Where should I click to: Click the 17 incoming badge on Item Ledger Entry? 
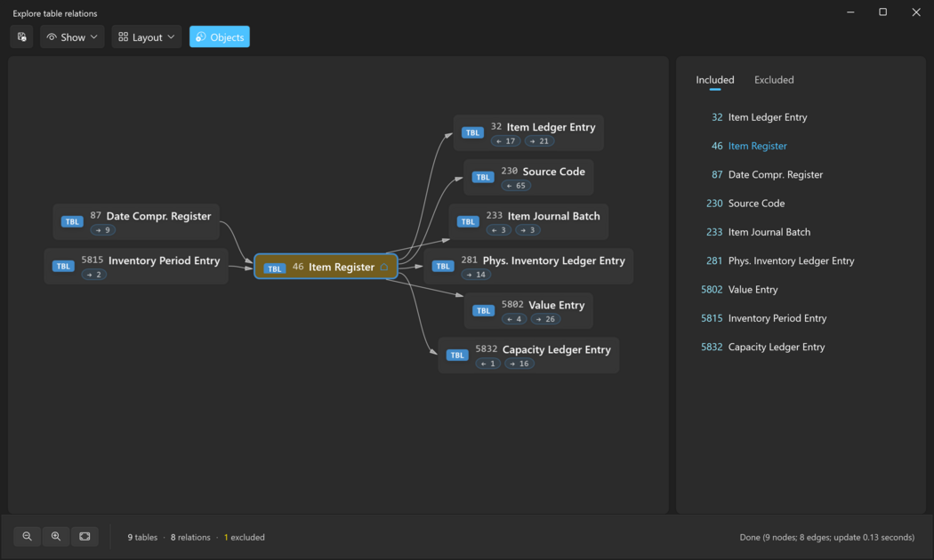coord(506,141)
